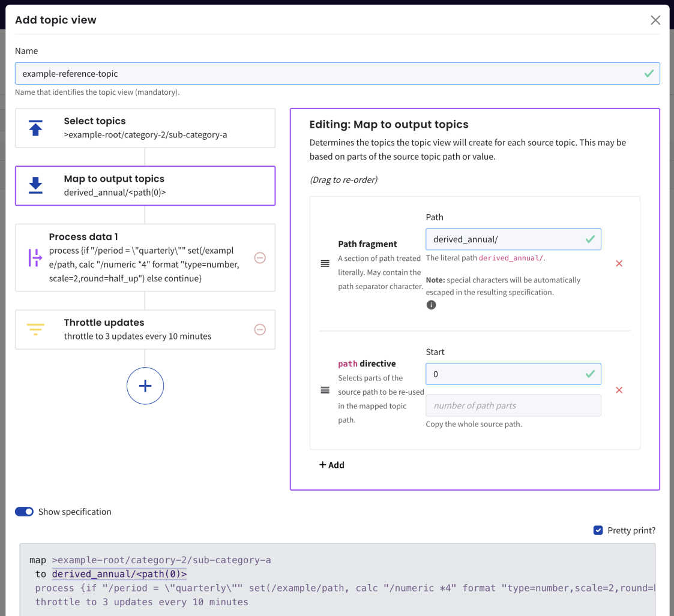The height and width of the screenshot is (616, 674).
Task: Click the Map to output topics download icon
Action: coord(35,185)
